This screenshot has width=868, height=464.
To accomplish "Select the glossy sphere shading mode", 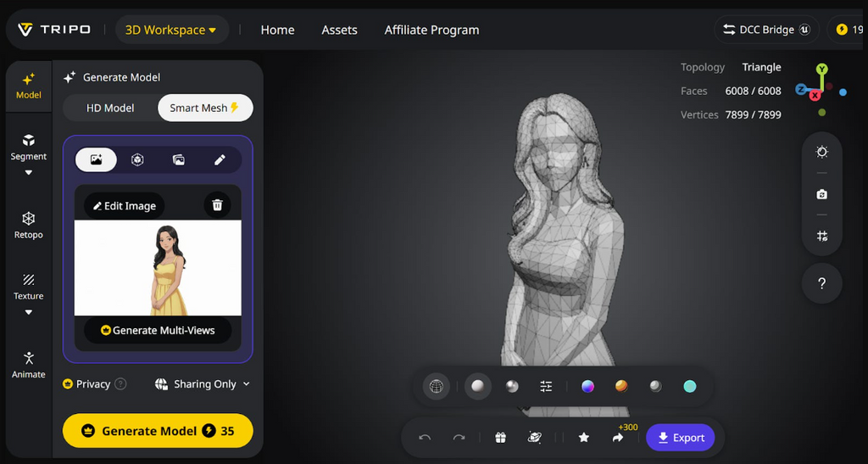I will pos(512,387).
